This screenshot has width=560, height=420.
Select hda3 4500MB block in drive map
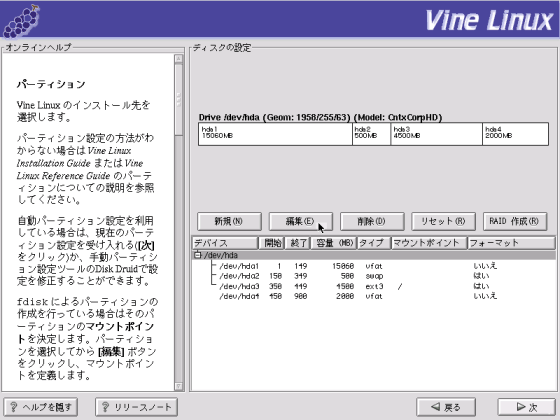coord(436,134)
